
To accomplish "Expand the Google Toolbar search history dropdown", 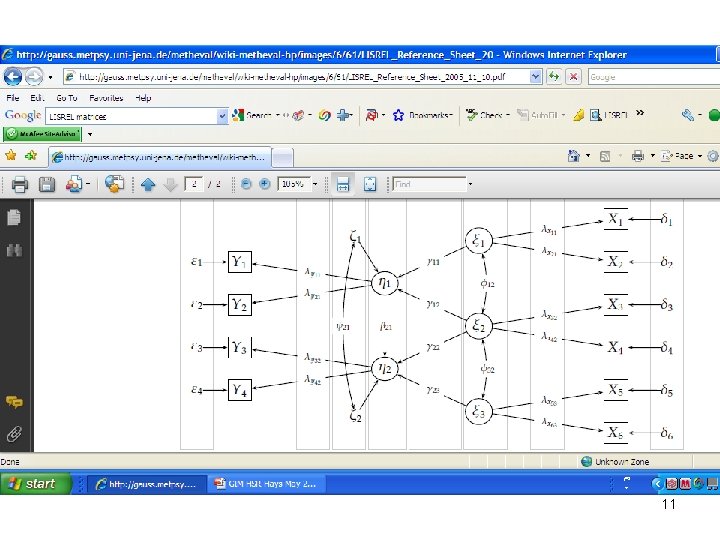I will (x=222, y=116).
